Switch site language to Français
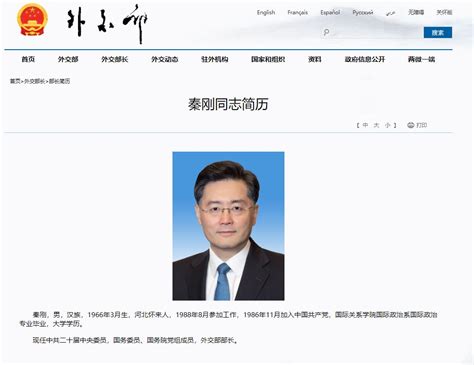The height and width of the screenshot is (365, 474). tap(298, 13)
